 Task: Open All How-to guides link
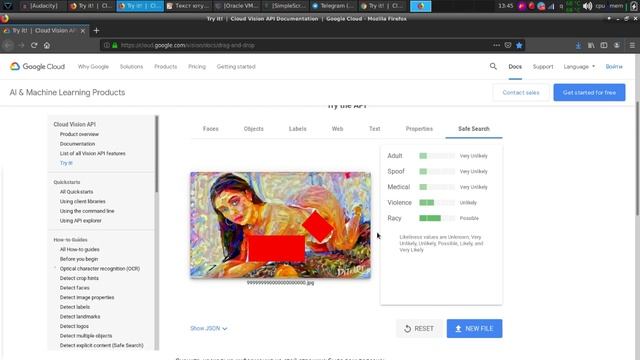tap(80, 249)
